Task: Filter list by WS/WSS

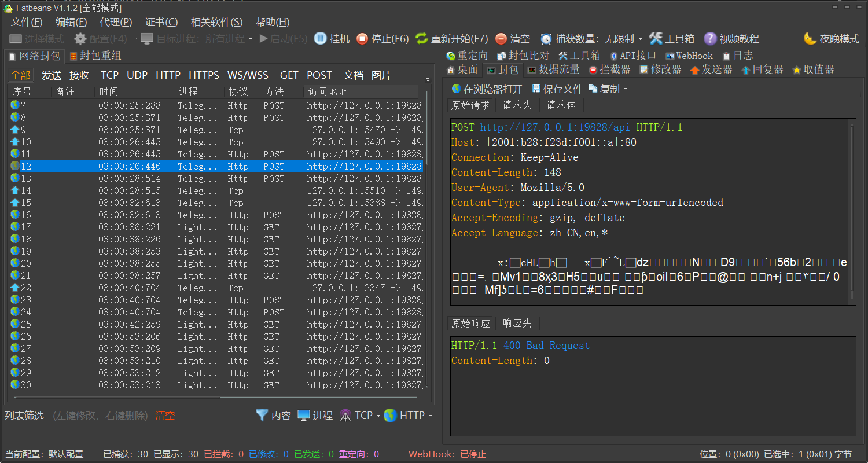Action: point(248,75)
